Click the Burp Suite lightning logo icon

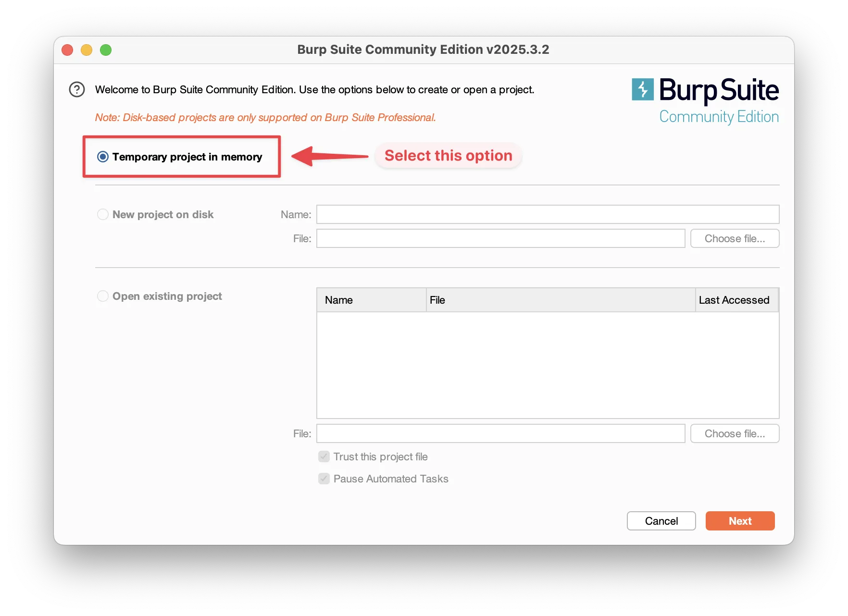[642, 89]
